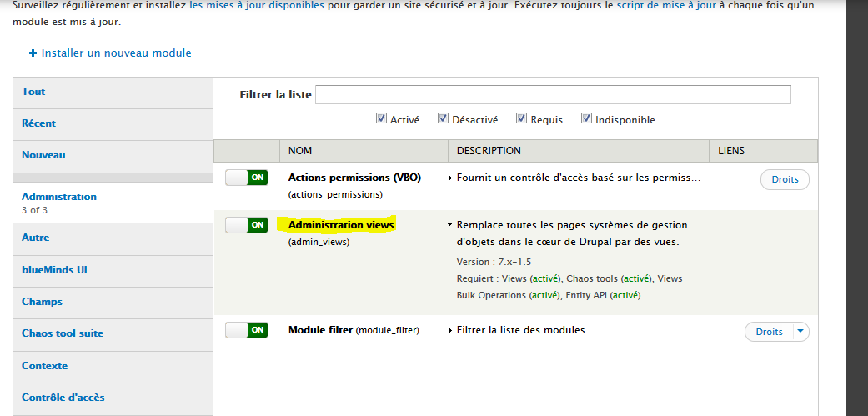Open les mises à jour disponibles link
Viewport: 868px width, 416px height.
tap(256, 5)
